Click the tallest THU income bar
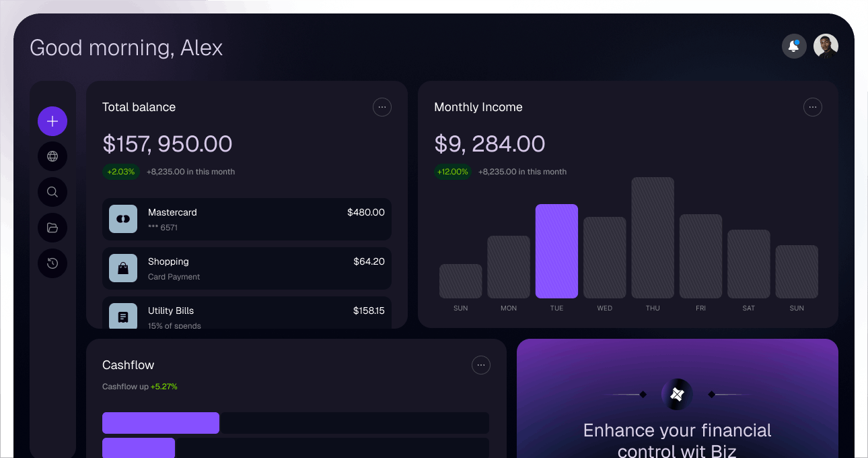 [x=653, y=238]
